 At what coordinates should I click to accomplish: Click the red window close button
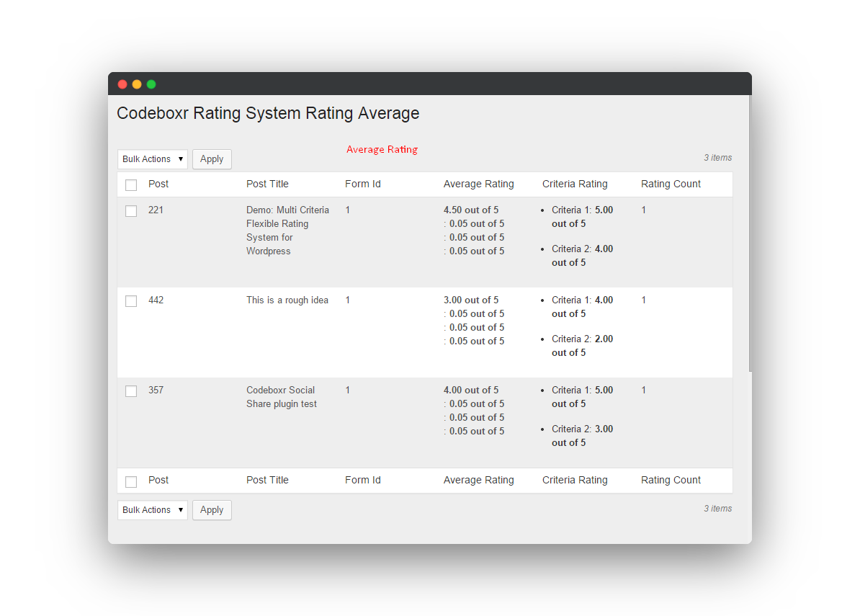(x=122, y=84)
